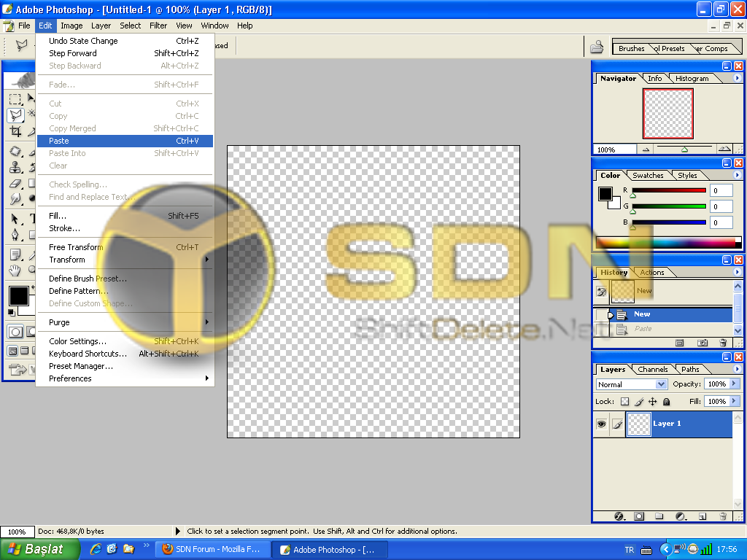The height and width of the screenshot is (560, 747).
Task: Select the Rectangular Marquee tool
Action: click(x=15, y=99)
